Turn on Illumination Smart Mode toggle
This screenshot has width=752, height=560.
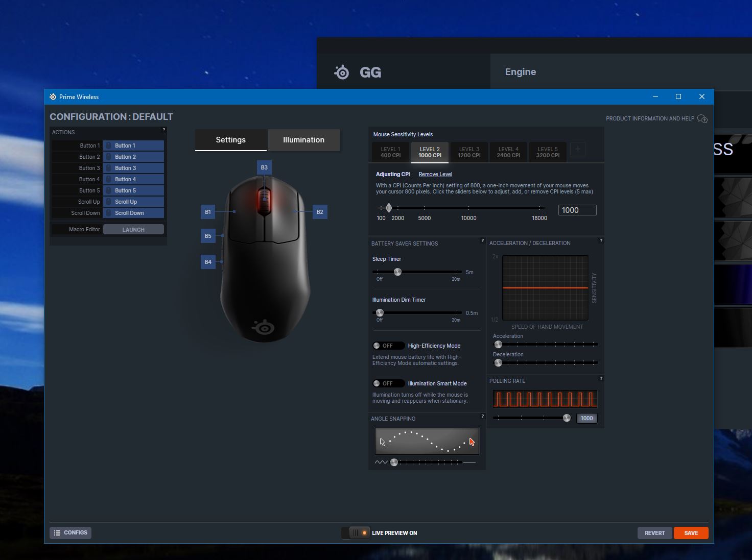[x=388, y=383]
